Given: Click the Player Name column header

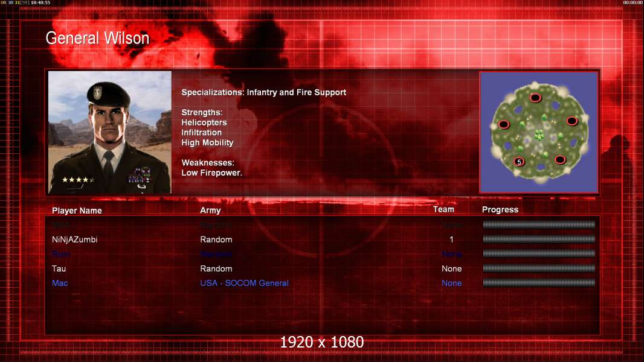Looking at the screenshot, I should point(77,211).
